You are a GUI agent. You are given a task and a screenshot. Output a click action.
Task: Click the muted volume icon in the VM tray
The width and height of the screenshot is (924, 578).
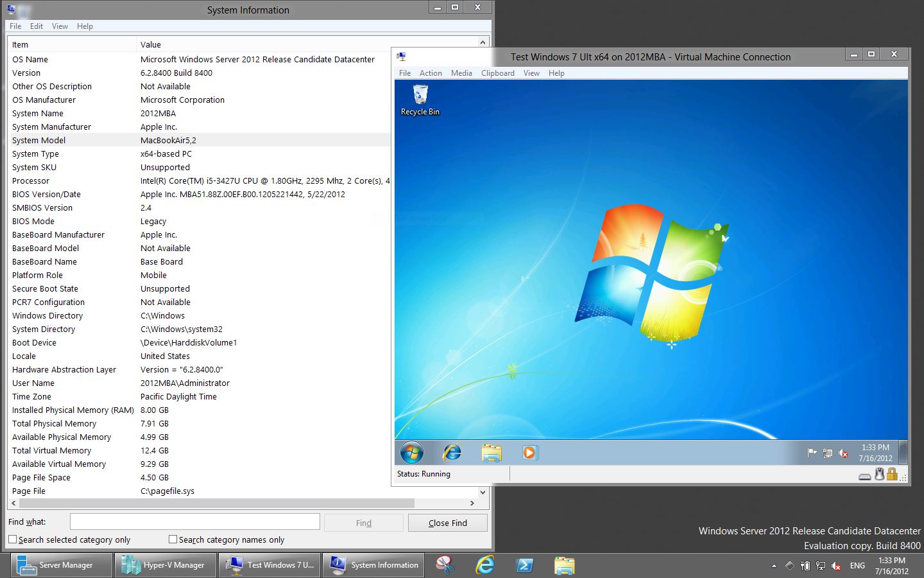[x=844, y=453]
